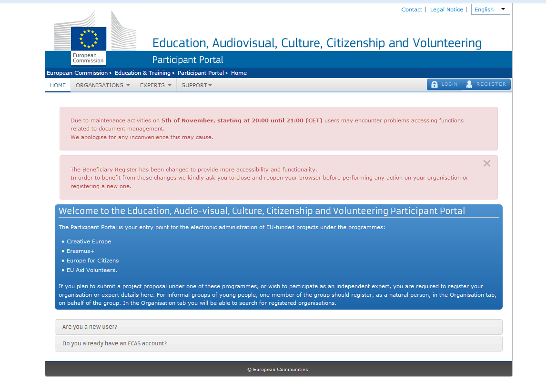Expand 'Do you already have an ECAS account?'
The width and height of the screenshot is (546, 392).
pyautogui.click(x=279, y=343)
